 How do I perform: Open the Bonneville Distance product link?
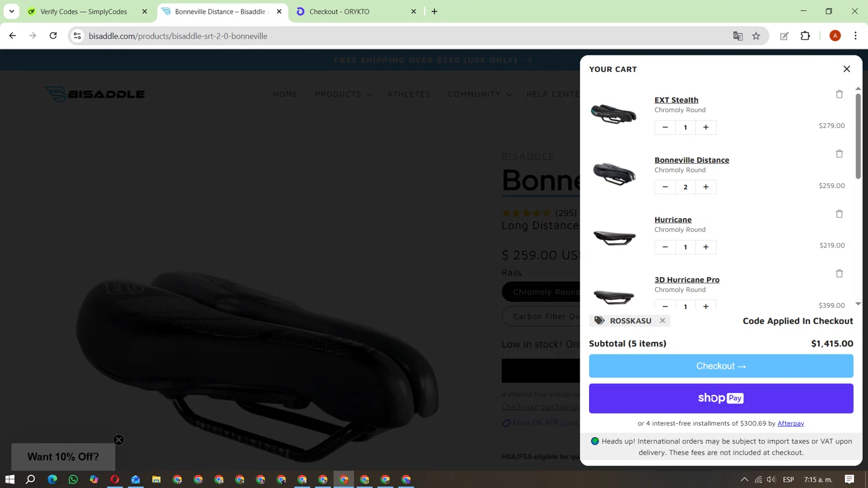pyautogui.click(x=692, y=160)
